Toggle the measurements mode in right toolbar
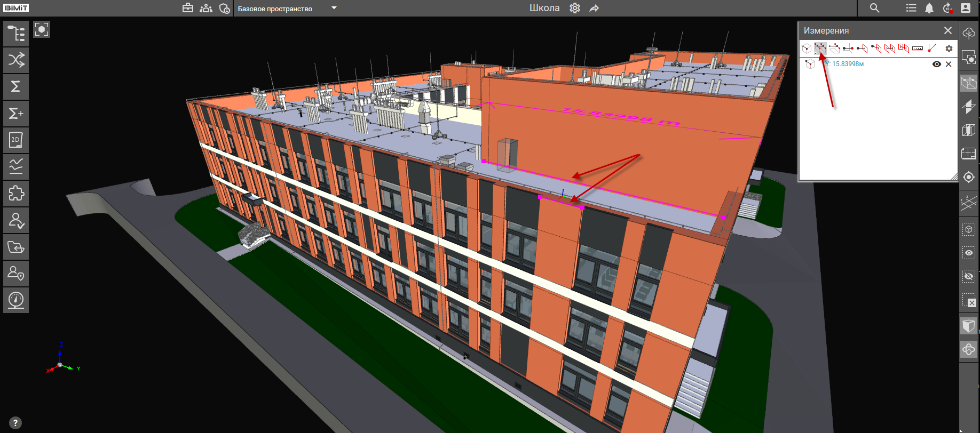The height and width of the screenshot is (433, 980). coord(968,83)
